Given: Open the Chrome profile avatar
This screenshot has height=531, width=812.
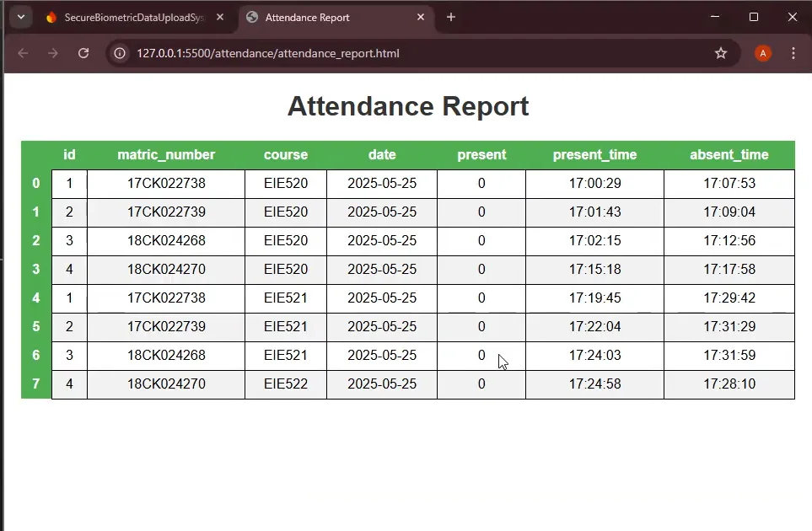Looking at the screenshot, I should tap(762, 53).
